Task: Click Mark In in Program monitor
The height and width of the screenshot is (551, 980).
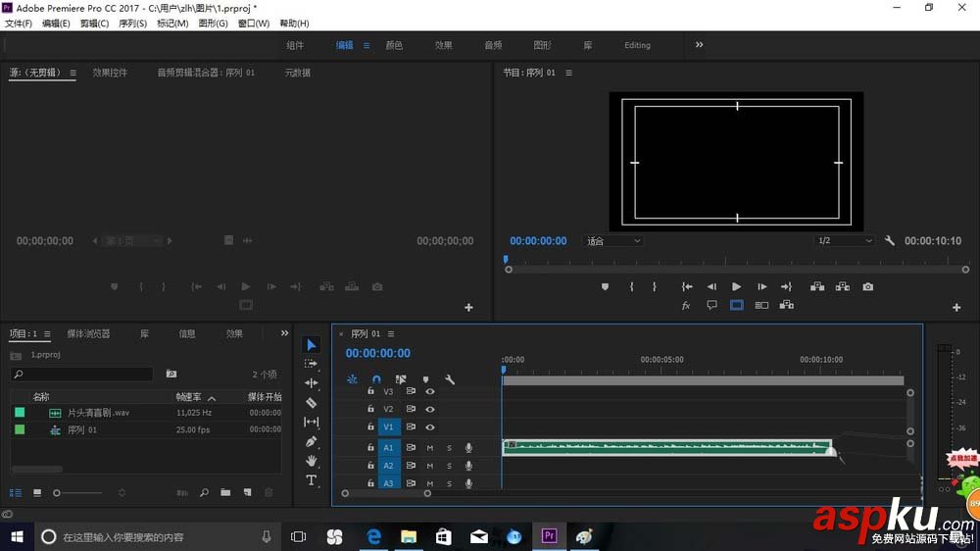Action: click(631, 286)
